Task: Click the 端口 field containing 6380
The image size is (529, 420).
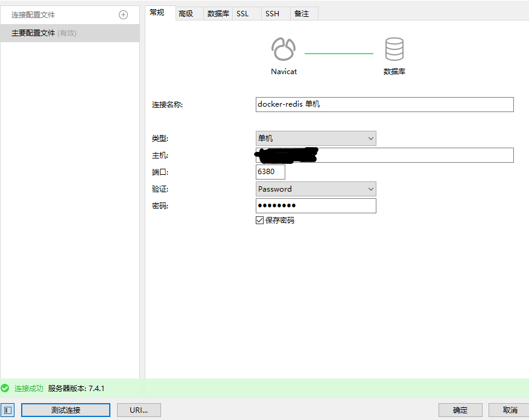Action: click(x=270, y=172)
